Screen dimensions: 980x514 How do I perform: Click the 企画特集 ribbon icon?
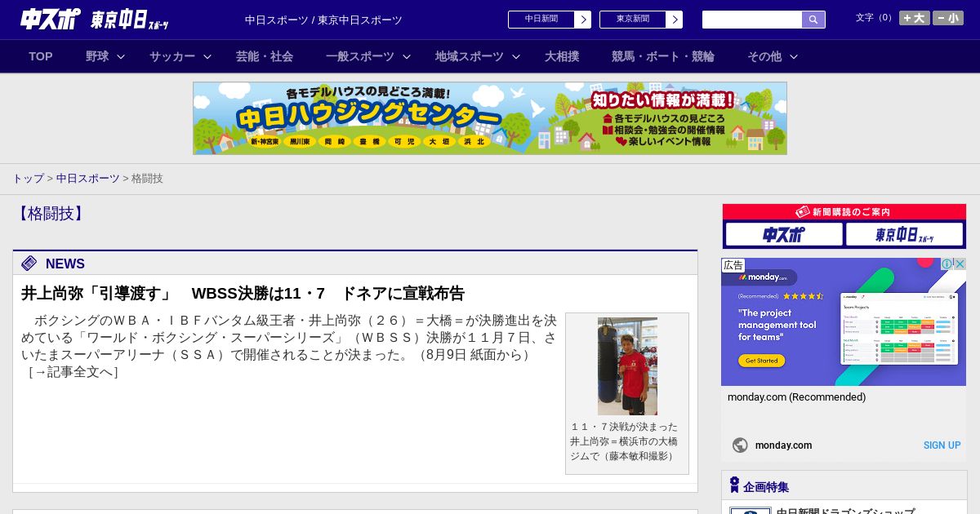[x=734, y=485]
